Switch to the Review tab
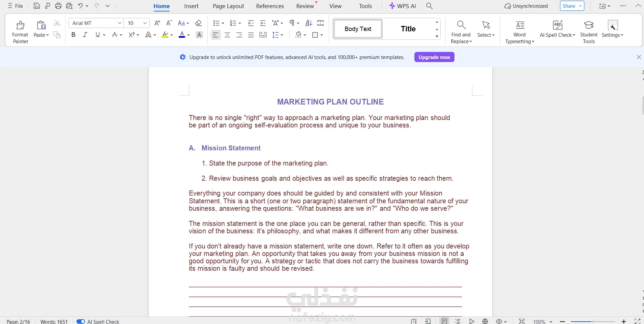Viewport: 644px width, 324px height. (305, 6)
